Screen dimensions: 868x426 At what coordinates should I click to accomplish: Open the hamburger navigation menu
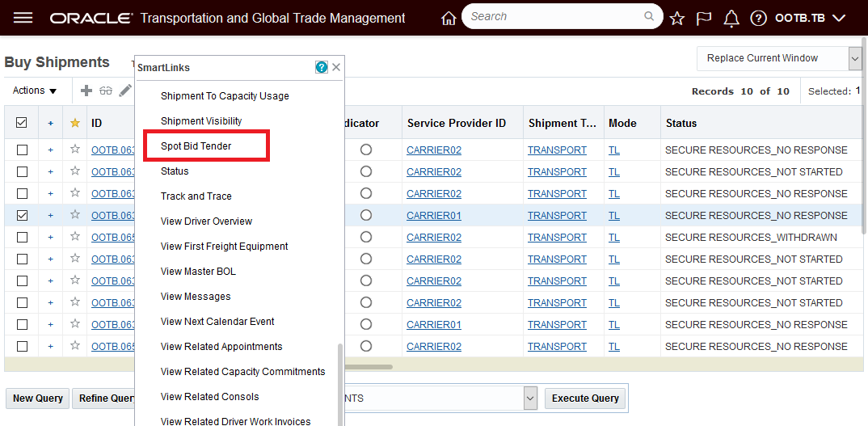23,18
